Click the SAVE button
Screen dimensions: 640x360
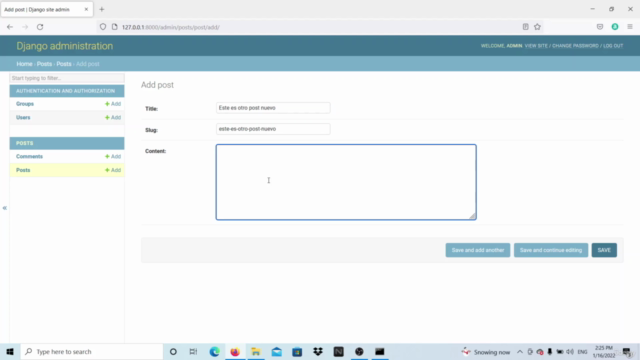[x=604, y=250]
